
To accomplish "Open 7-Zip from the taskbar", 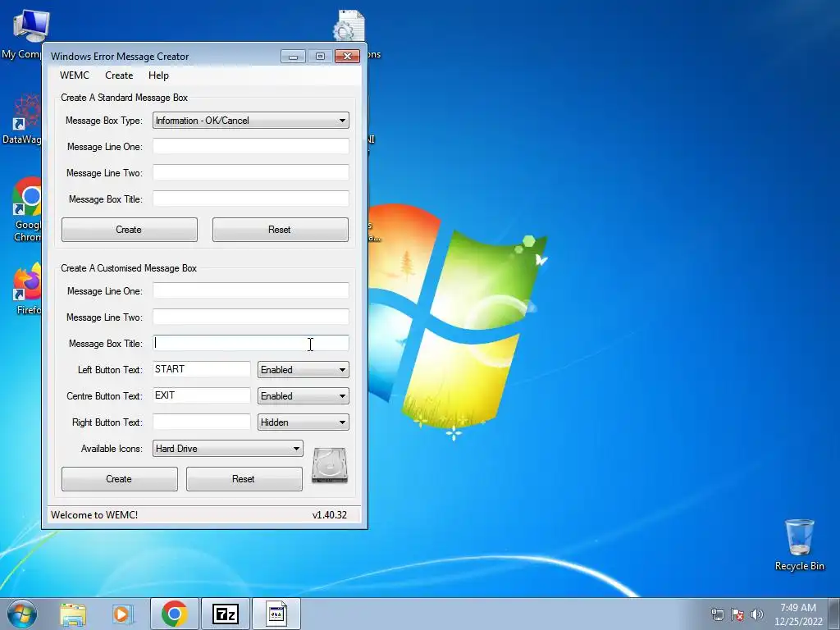I will pos(225,614).
